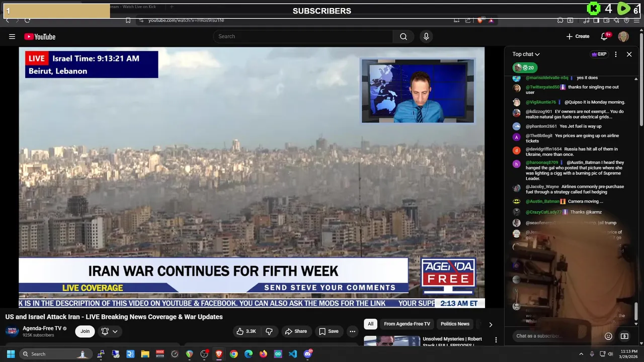Click the search magnifier button
Screen dimensions: 644x362
coord(404,36)
